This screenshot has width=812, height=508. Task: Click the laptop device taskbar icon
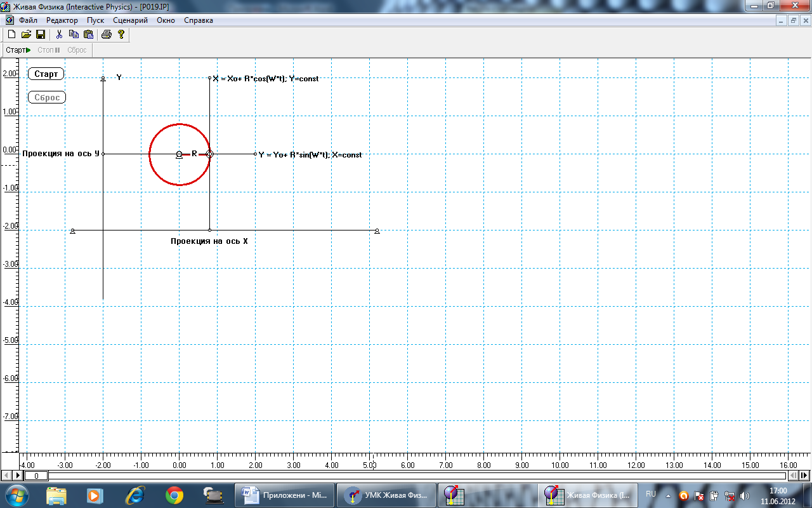214,495
